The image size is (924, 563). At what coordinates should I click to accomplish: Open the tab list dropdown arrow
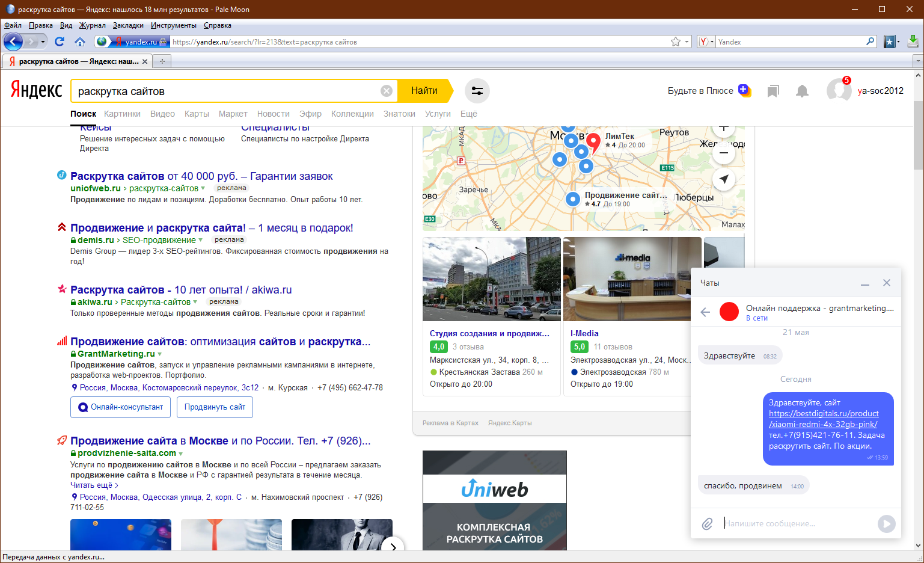click(x=917, y=61)
